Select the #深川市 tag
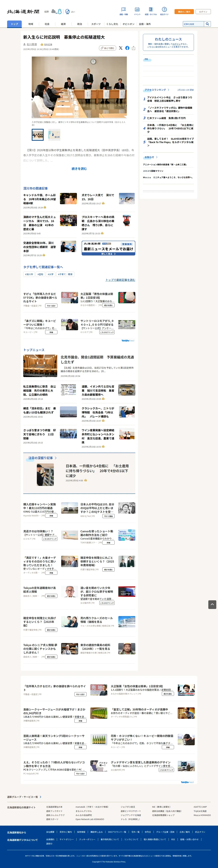This screenshot has width=218, height=868. click(29, 274)
